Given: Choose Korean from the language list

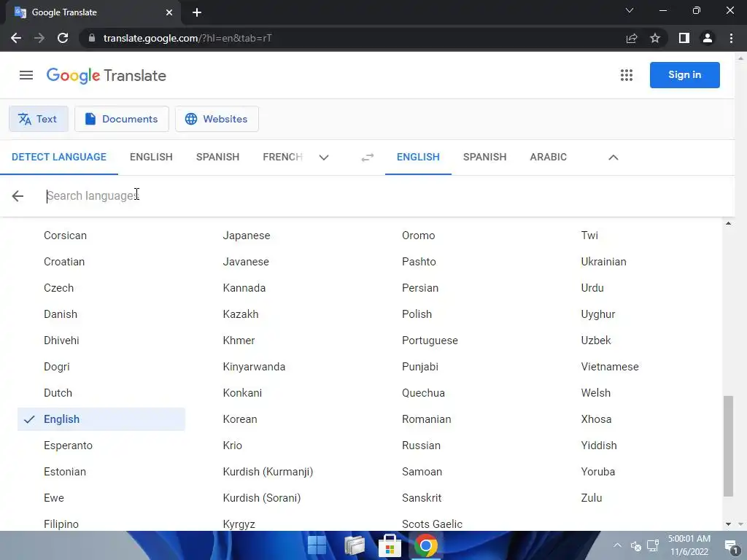Looking at the screenshot, I should tap(239, 419).
